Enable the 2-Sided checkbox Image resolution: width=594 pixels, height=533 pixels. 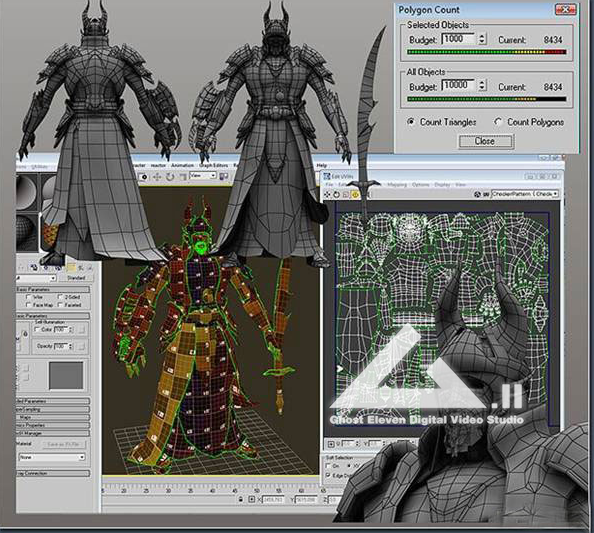[x=60, y=297]
